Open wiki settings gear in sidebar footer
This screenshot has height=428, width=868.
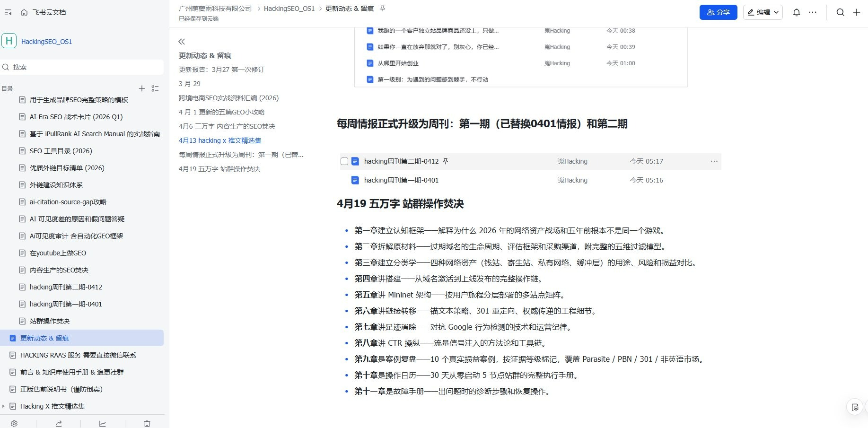pos(14,424)
